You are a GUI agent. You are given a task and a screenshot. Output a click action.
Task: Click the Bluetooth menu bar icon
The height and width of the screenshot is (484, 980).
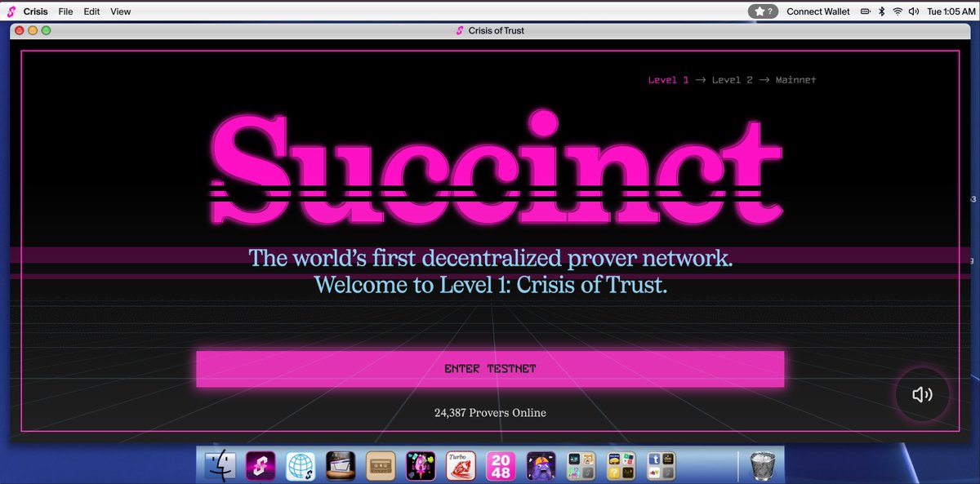click(x=882, y=11)
